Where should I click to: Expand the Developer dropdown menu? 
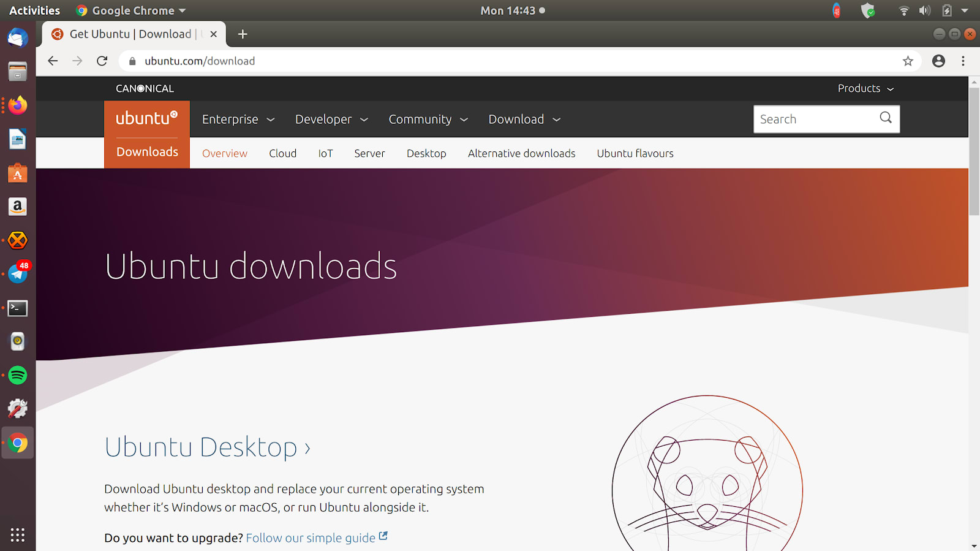(331, 119)
